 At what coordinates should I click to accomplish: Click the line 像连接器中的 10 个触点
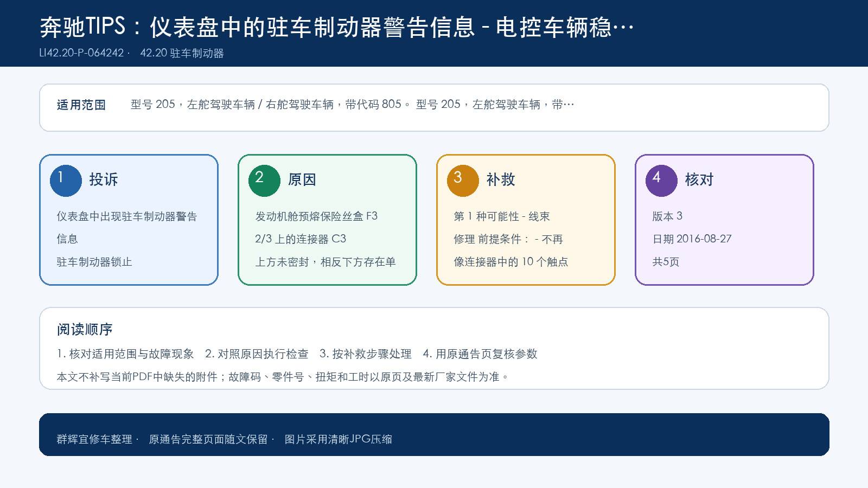pos(511,262)
